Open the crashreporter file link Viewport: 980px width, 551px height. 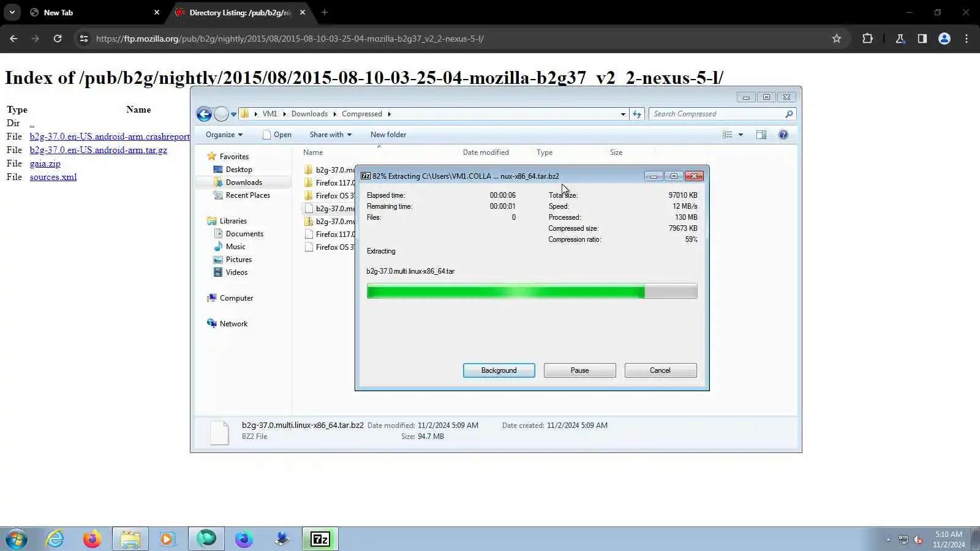[x=110, y=137]
